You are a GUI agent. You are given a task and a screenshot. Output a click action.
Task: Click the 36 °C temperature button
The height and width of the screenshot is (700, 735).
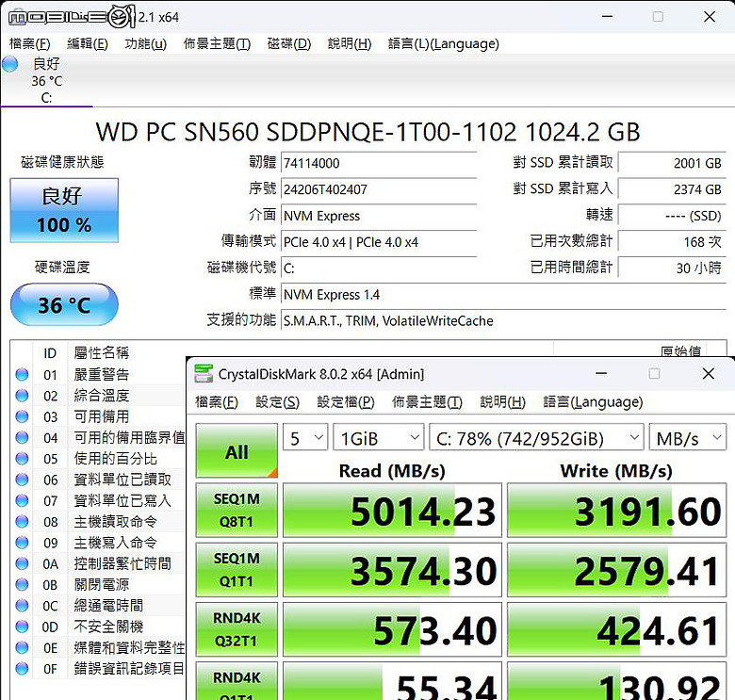click(x=64, y=304)
